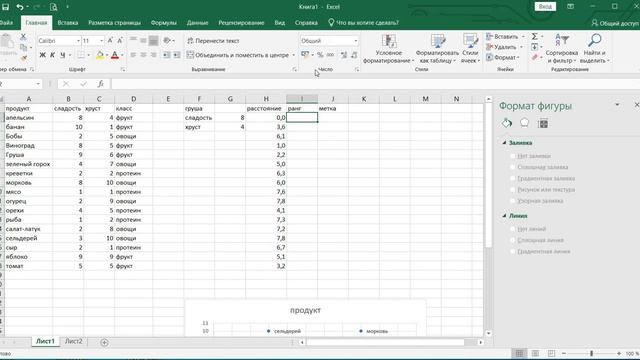The height and width of the screenshot is (360, 640).
Task: Open Условное форматирование
Action: click(388, 49)
